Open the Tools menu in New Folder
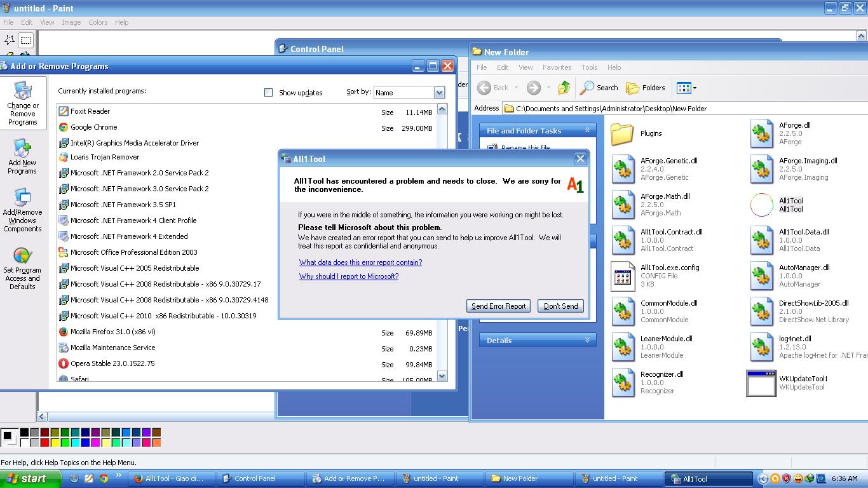The image size is (868, 488). coord(590,67)
